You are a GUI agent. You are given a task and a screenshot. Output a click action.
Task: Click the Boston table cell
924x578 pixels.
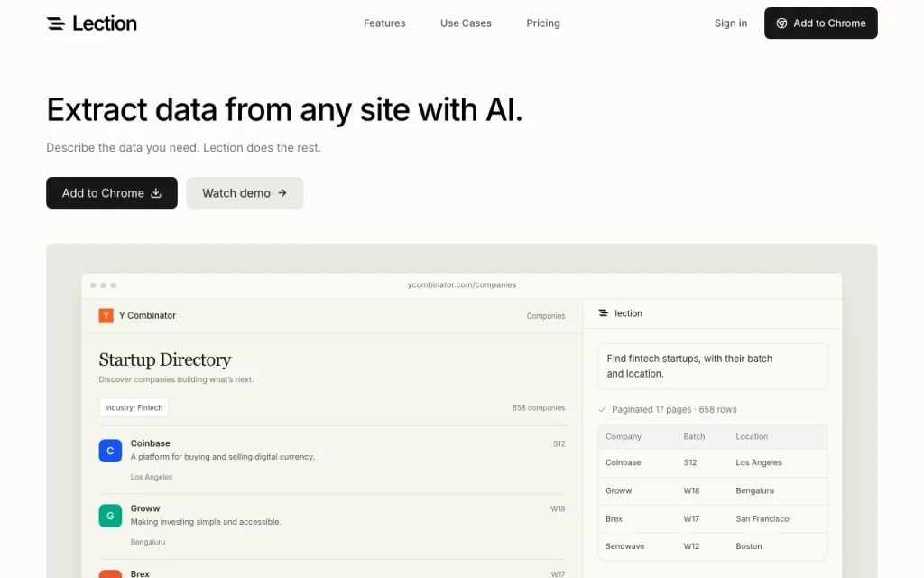[x=748, y=546]
